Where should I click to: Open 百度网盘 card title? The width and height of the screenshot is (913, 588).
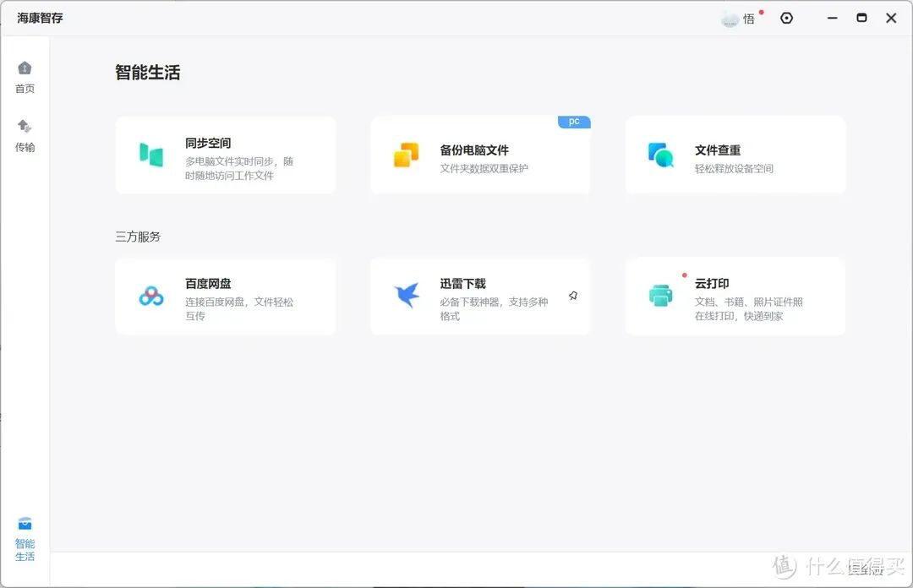coord(208,284)
